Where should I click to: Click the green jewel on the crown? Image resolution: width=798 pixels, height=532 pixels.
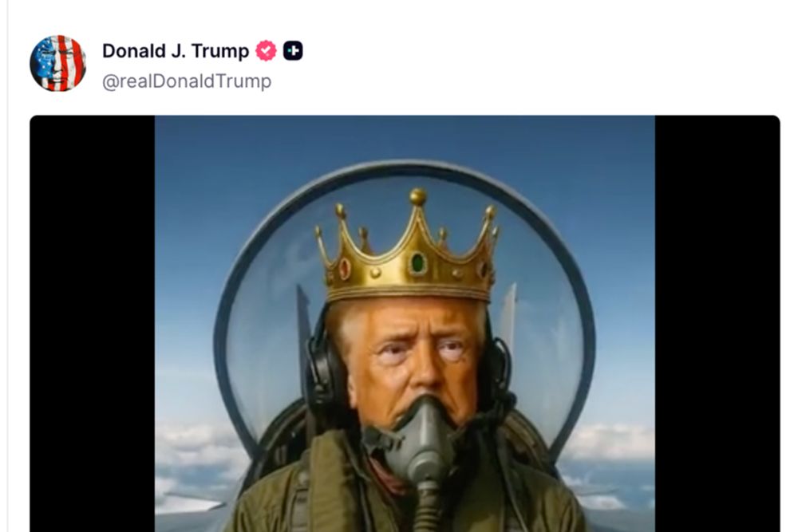coord(418,263)
